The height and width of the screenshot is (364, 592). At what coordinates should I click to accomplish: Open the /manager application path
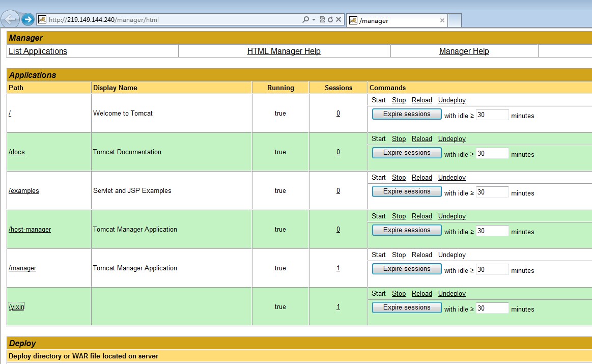point(22,268)
